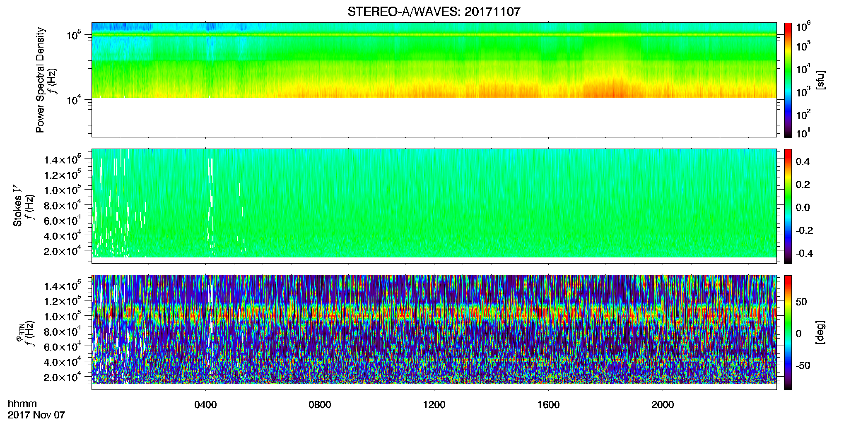Screen dimensions: 868x447
Task: Click the Power Spectral Density axis title
Action: click(x=40, y=80)
